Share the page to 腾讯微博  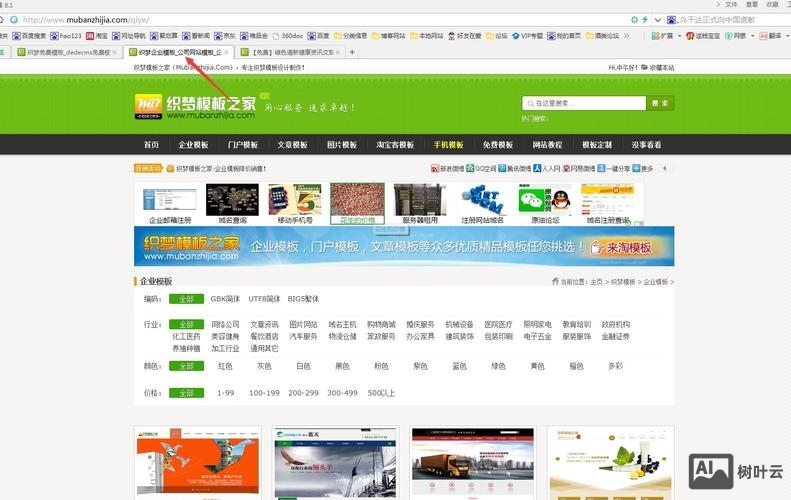point(515,169)
